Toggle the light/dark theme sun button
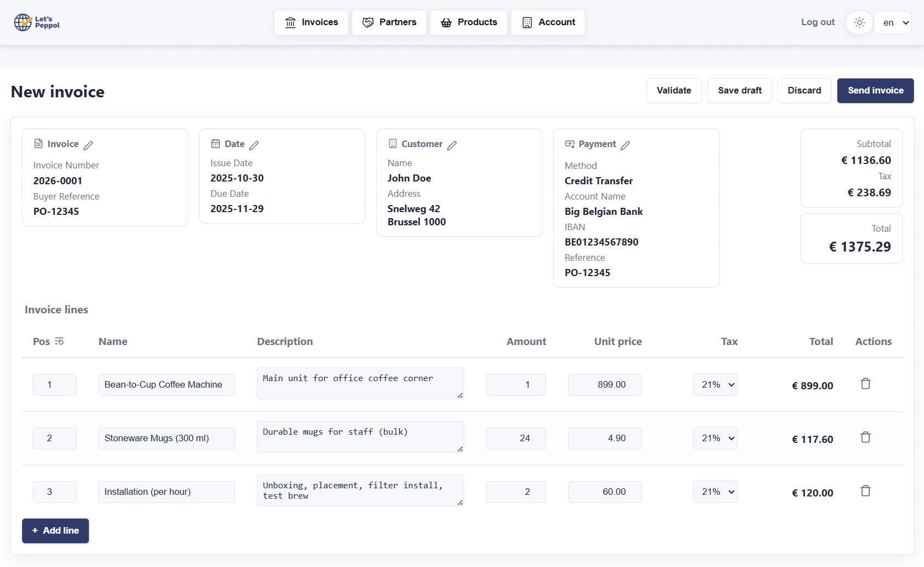The image size is (924, 567). tap(859, 23)
